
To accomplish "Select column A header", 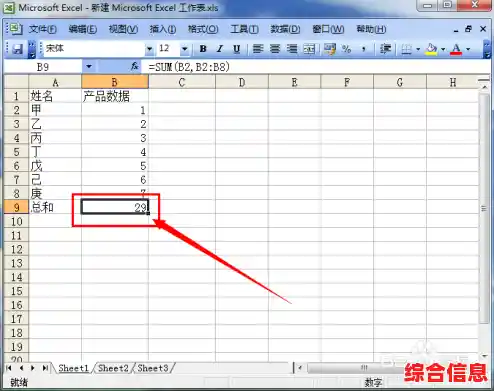I will coord(55,82).
